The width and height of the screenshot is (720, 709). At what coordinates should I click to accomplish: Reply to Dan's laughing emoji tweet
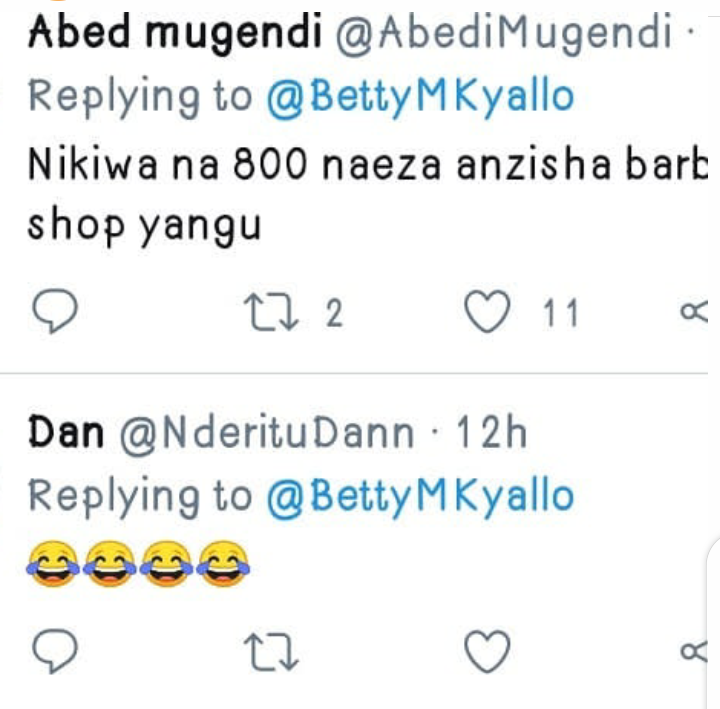pyautogui.click(x=55, y=651)
